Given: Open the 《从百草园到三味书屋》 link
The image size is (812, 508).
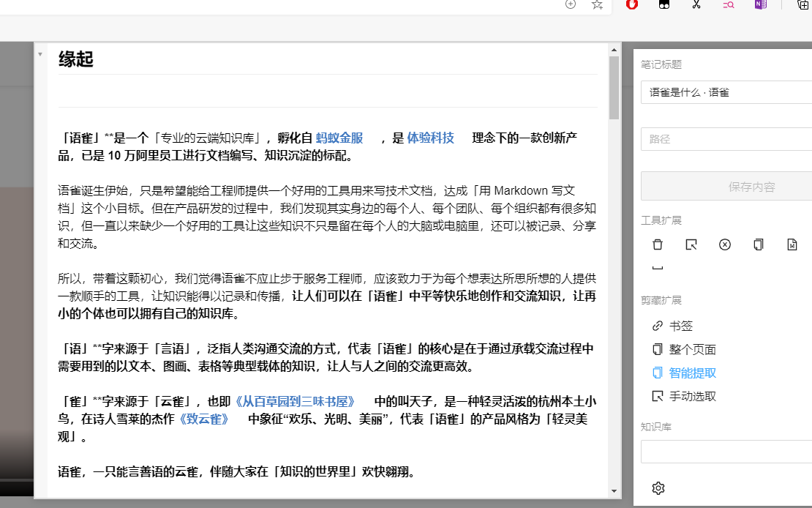Looking at the screenshot, I should tap(294, 401).
